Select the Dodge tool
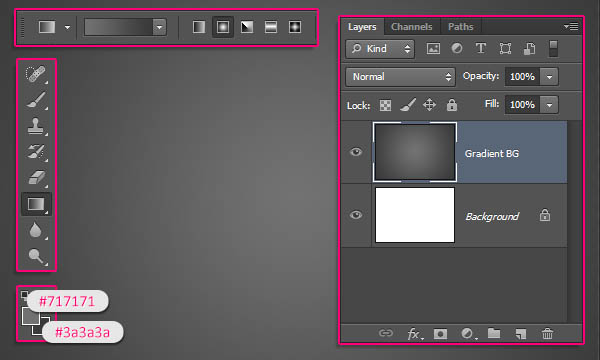The image size is (600, 360). pos(36,256)
